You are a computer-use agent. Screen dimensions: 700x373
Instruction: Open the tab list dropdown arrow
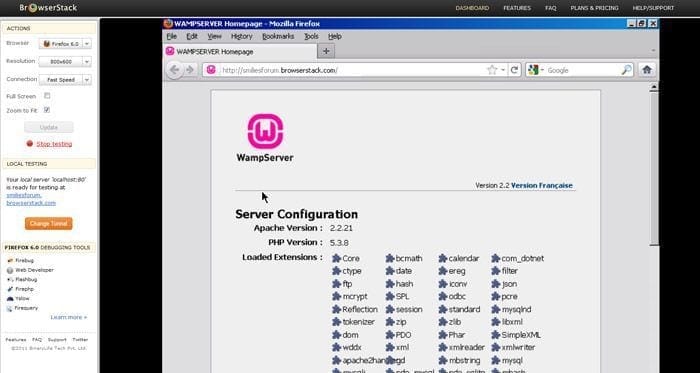tap(653, 50)
